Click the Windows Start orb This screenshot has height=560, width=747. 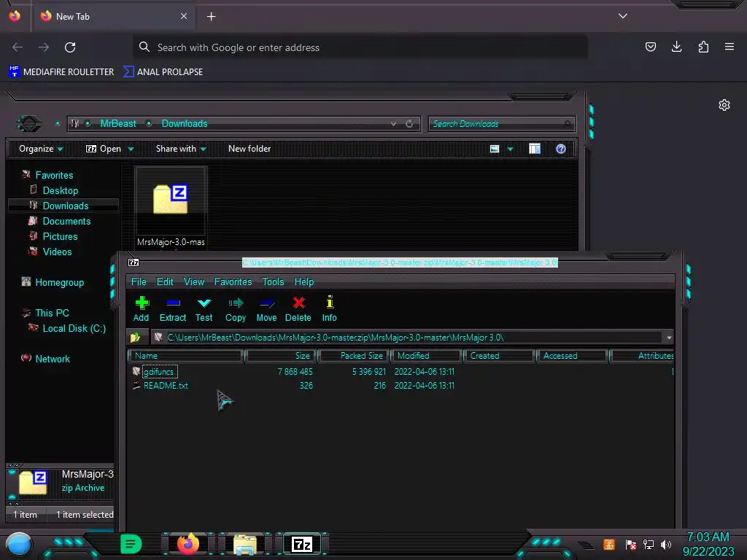pos(18,544)
